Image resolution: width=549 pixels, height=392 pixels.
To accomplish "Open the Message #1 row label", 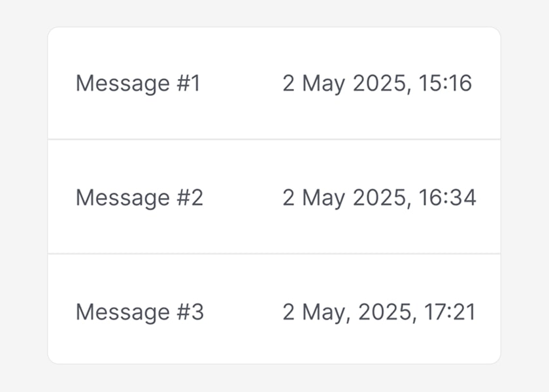I will click(x=138, y=84).
